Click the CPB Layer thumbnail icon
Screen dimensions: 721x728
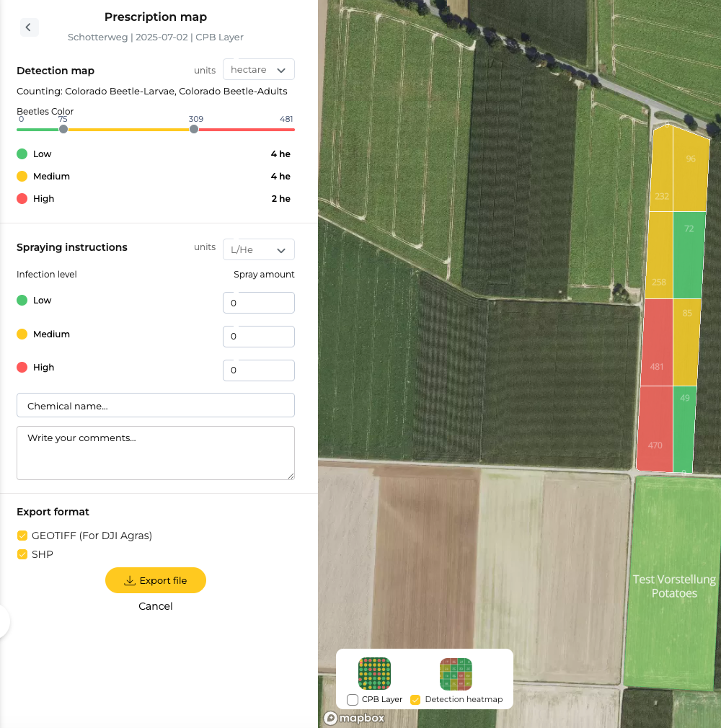374,674
